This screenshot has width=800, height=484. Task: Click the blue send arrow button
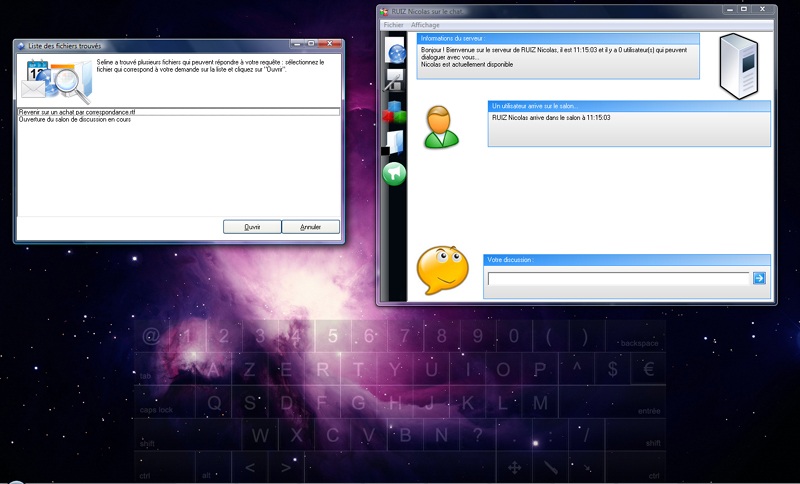[x=759, y=278]
